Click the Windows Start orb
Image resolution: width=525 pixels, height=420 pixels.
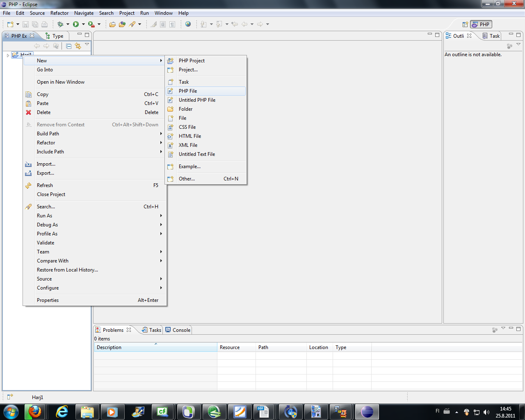(11, 411)
